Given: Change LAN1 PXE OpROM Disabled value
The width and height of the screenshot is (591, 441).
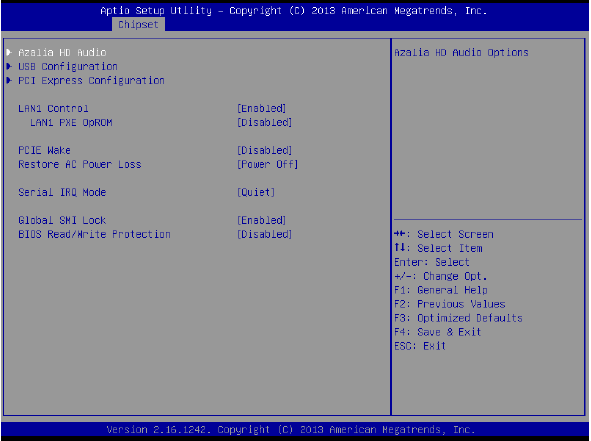Looking at the screenshot, I should click(x=264, y=122).
